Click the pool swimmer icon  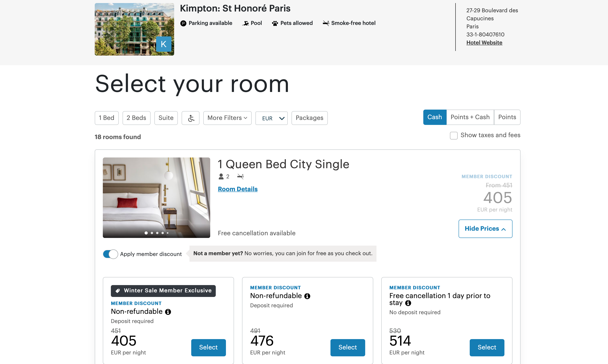tap(246, 23)
